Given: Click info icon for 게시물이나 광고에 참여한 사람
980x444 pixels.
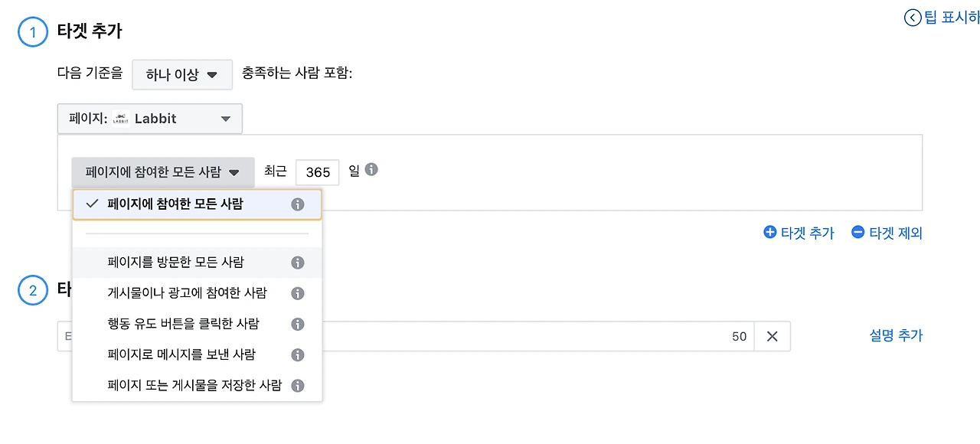Looking at the screenshot, I should (x=298, y=293).
